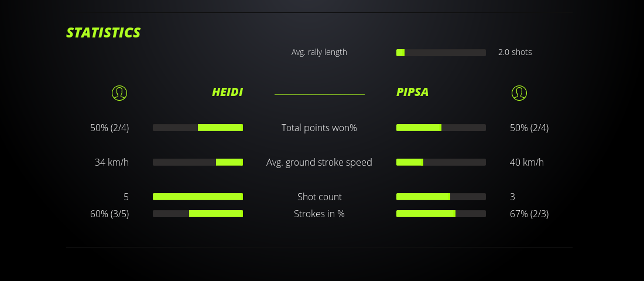Screen dimensions: 644x281
Task: Click Heidi's 60% (3/5) strokes value
Action: (x=109, y=214)
